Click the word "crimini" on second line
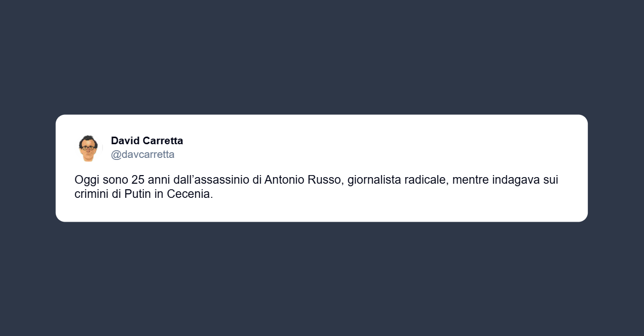The height and width of the screenshot is (336, 644). click(91, 194)
